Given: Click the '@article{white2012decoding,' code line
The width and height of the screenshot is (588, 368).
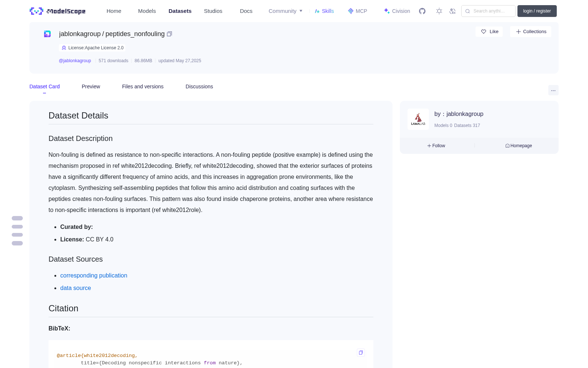Looking at the screenshot, I should click(97, 355).
